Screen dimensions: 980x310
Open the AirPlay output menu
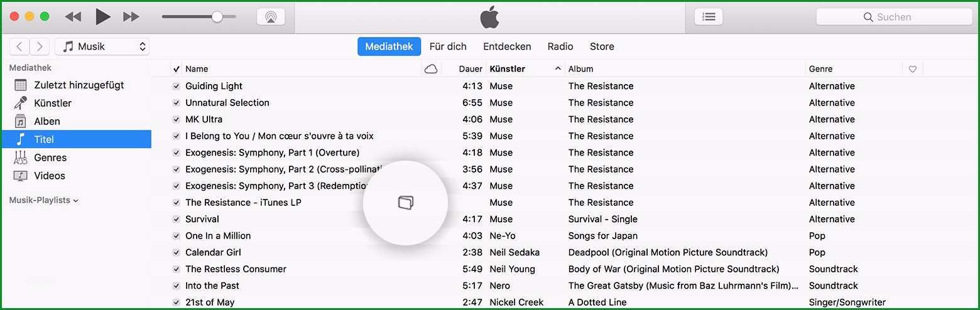[271, 17]
